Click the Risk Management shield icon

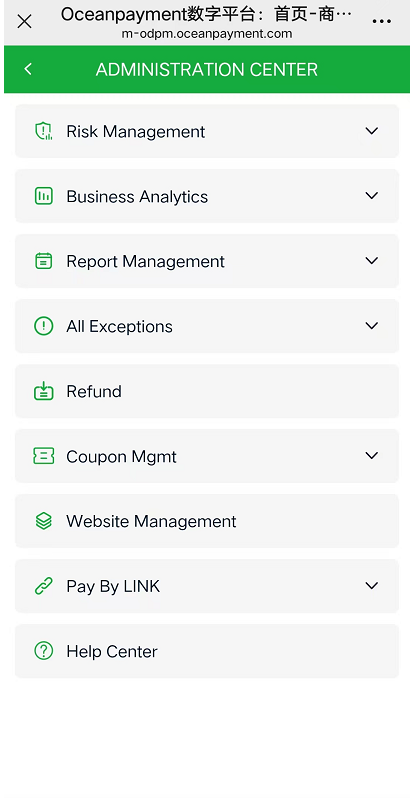[44, 131]
